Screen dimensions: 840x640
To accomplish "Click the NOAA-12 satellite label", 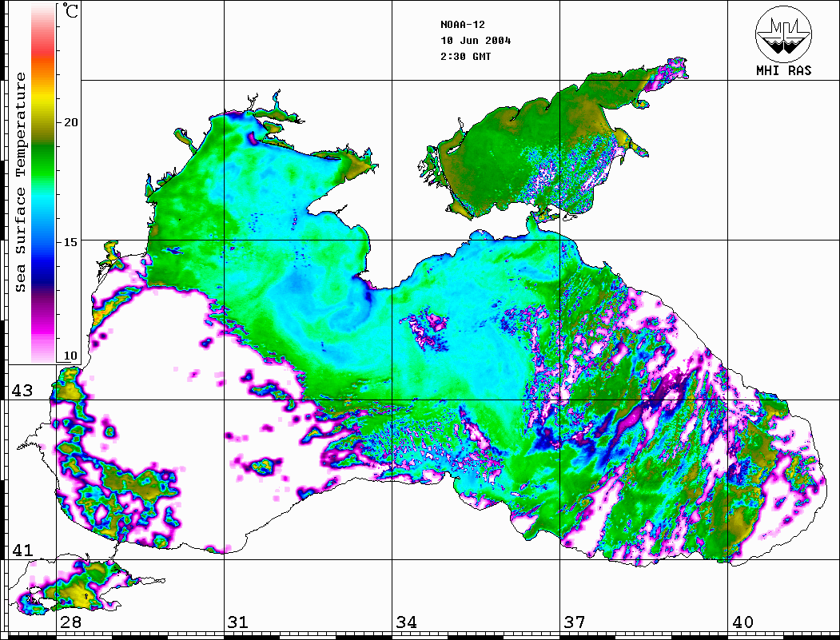I will click(462, 25).
